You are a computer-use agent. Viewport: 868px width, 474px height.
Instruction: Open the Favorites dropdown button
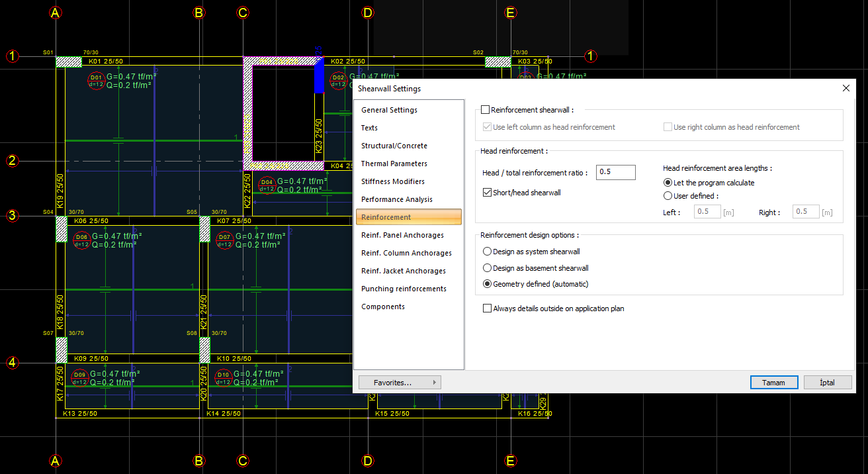pos(400,383)
